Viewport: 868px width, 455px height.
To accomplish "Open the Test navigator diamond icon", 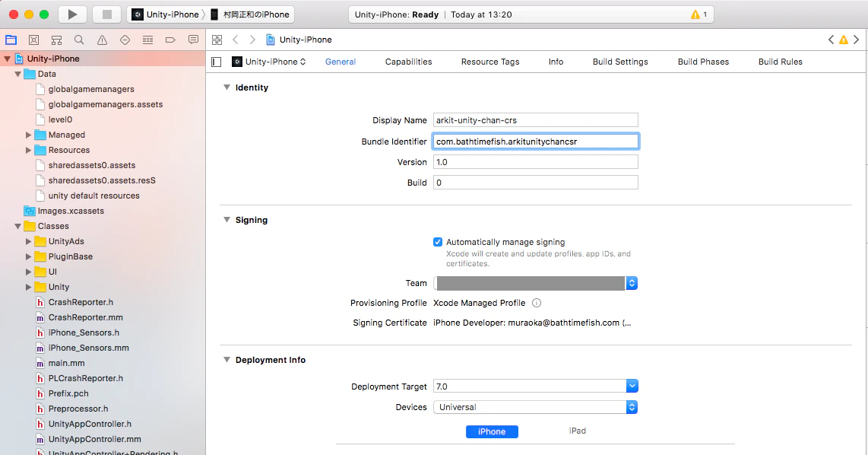I will [x=125, y=40].
